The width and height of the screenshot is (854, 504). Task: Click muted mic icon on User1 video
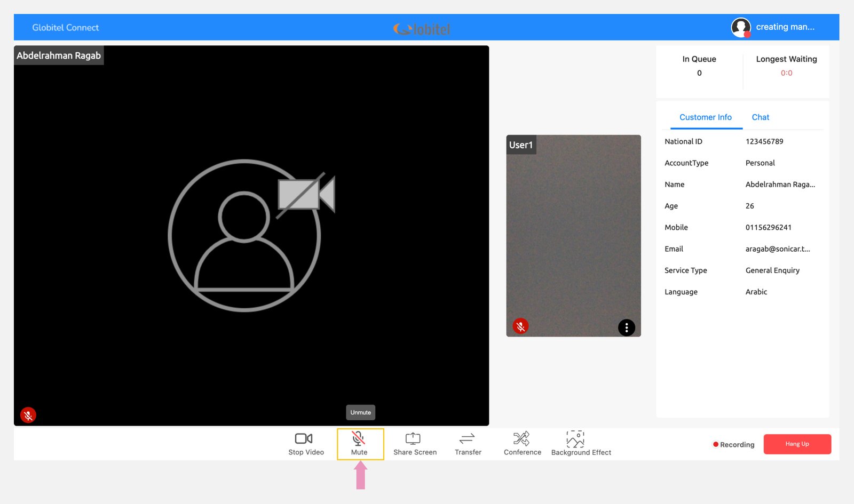click(520, 326)
